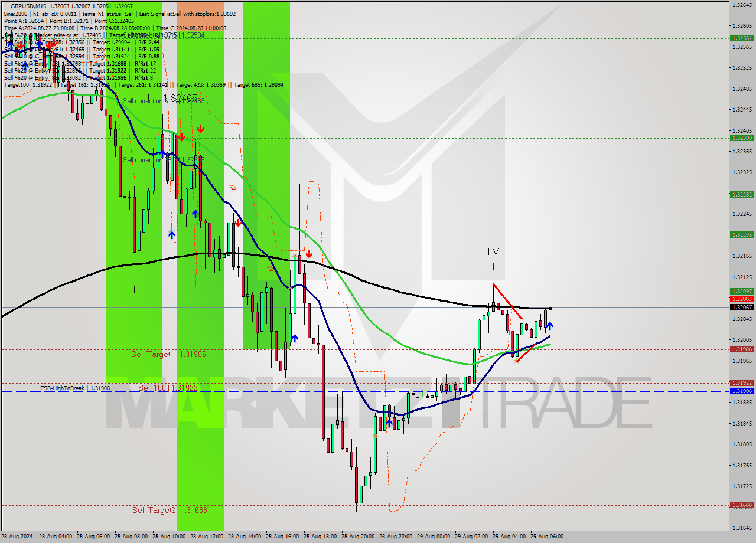This screenshot has height=543, width=756.
Task: Select the FSB-HighToBreak | 1.31906 label
Action: pos(75,388)
